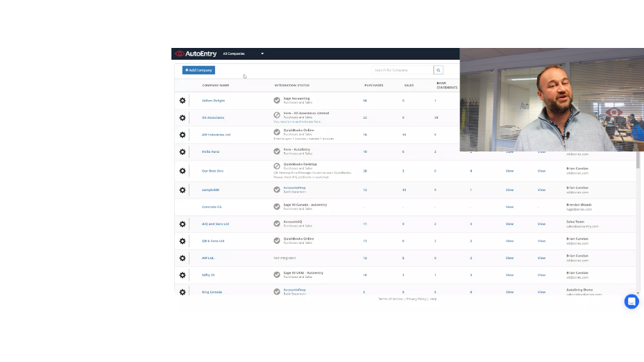Open Sellers Delight company link
Image resolution: width=644 pixels, height=362 pixels.
pyautogui.click(x=213, y=100)
